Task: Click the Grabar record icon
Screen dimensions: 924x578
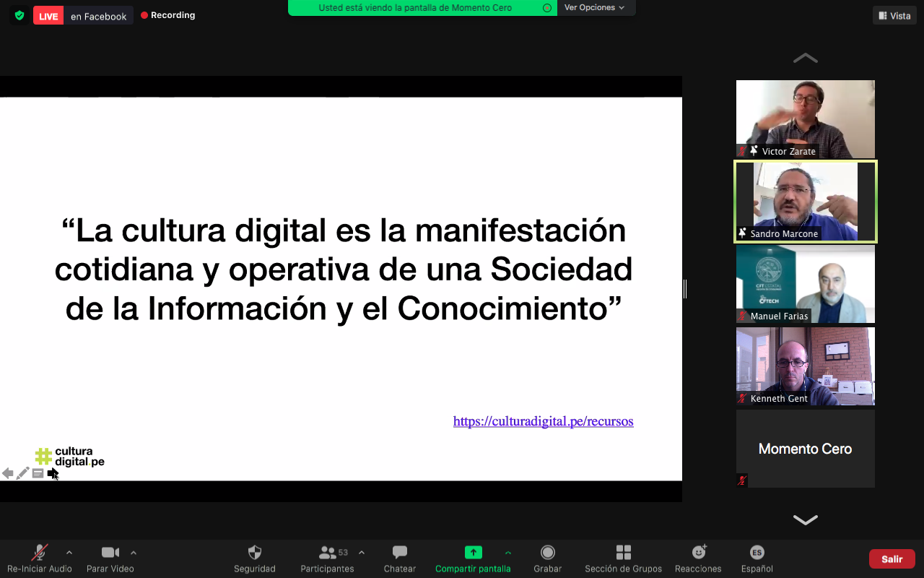Action: coord(547,553)
